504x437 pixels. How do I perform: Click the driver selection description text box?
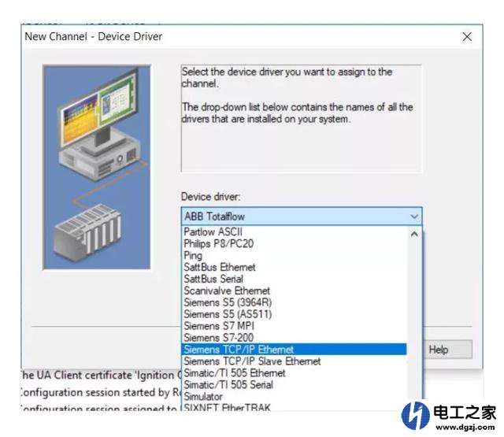[x=302, y=118]
